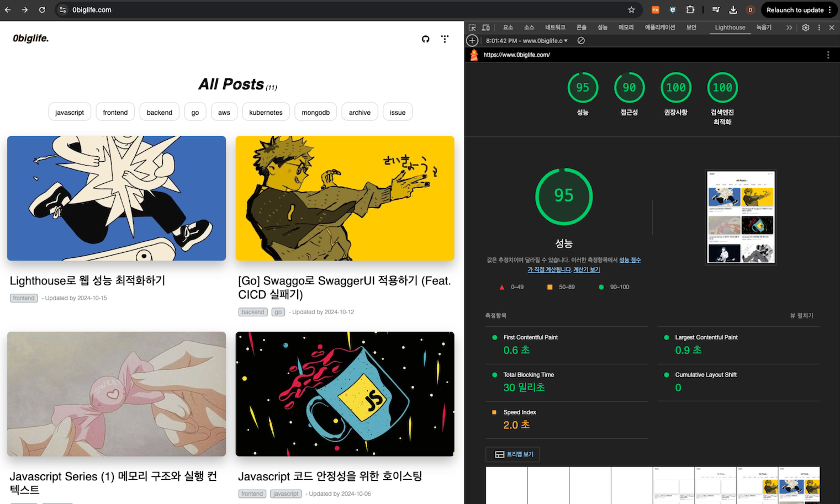840x504 pixels.
Task: Filter posts by the kubernetes tag
Action: pos(266,112)
